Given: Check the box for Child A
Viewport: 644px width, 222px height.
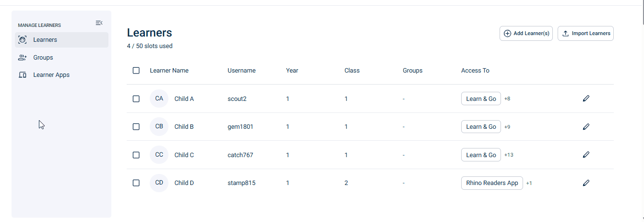Looking at the screenshot, I should pyautogui.click(x=136, y=99).
